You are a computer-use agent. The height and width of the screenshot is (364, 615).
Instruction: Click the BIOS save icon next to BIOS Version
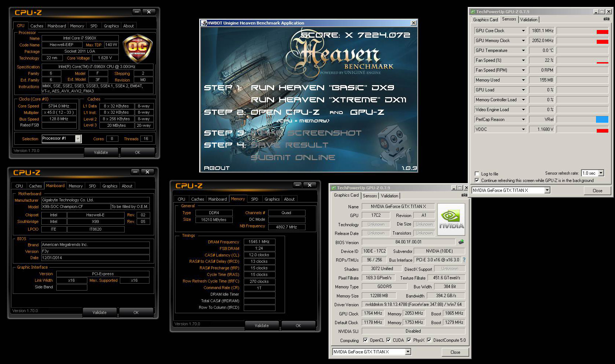(x=461, y=242)
